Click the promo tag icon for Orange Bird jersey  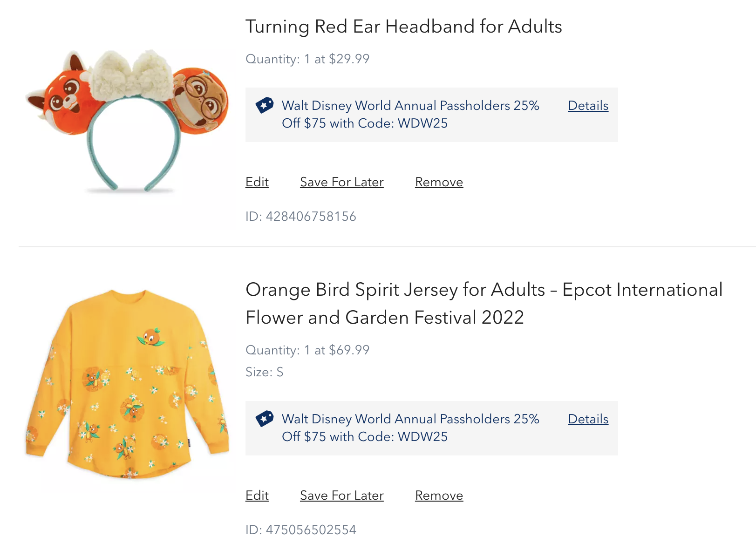[x=265, y=419]
